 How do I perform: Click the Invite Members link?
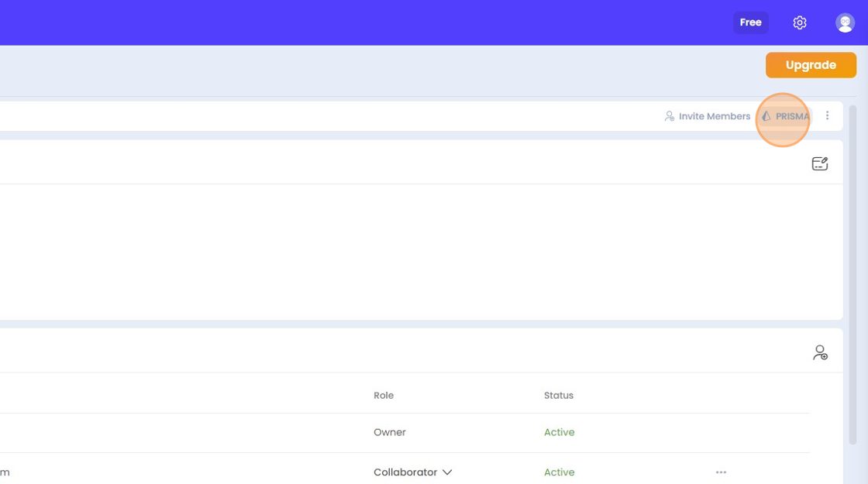(x=715, y=116)
